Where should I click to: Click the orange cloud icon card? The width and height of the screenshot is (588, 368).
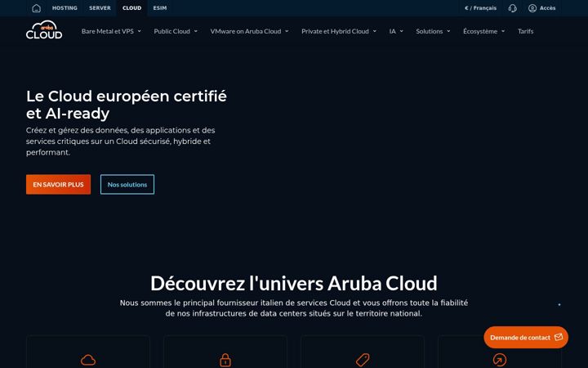[88, 360]
